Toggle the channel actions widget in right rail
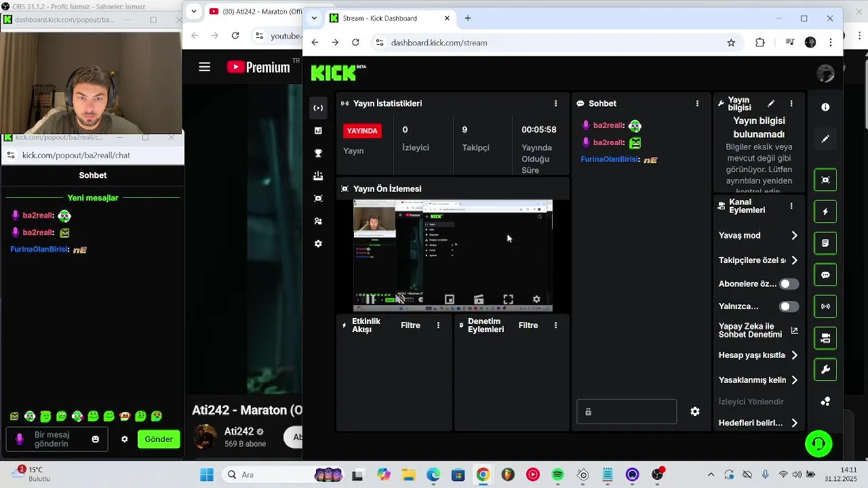 [x=825, y=338]
